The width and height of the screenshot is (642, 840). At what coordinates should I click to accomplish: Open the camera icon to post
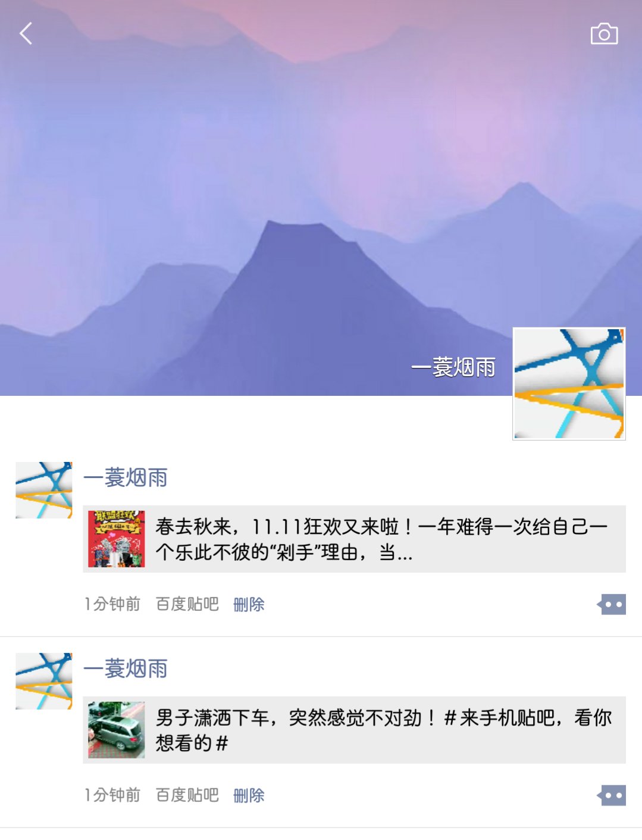click(604, 34)
